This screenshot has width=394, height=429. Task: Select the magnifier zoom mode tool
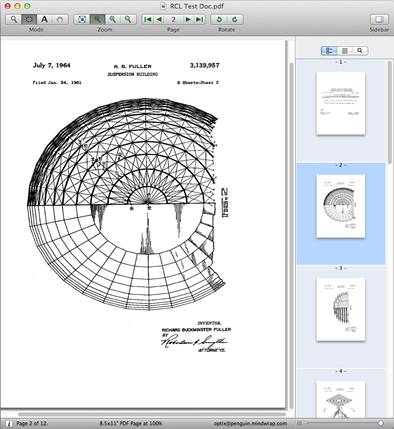click(x=14, y=19)
